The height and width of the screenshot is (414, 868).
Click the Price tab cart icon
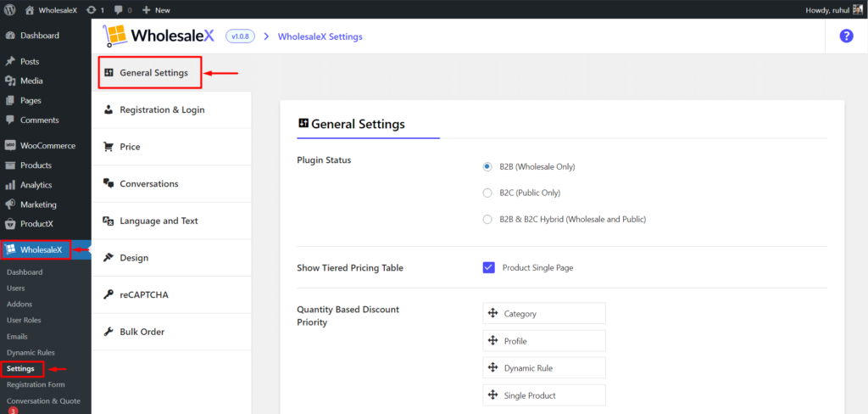coord(108,147)
